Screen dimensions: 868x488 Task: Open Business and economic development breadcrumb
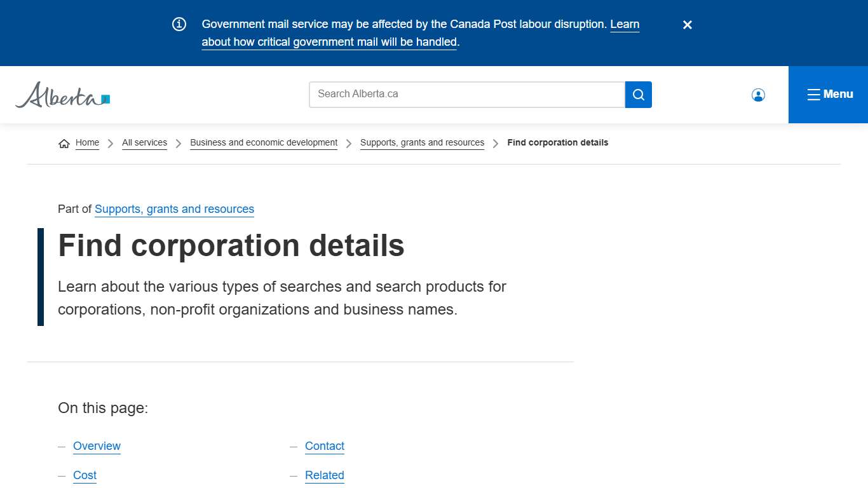click(263, 142)
